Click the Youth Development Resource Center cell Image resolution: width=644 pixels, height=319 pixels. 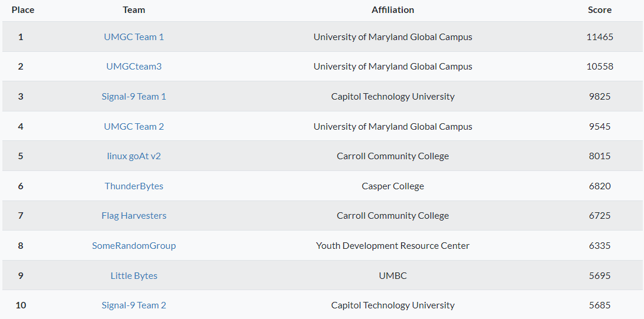pyautogui.click(x=393, y=245)
